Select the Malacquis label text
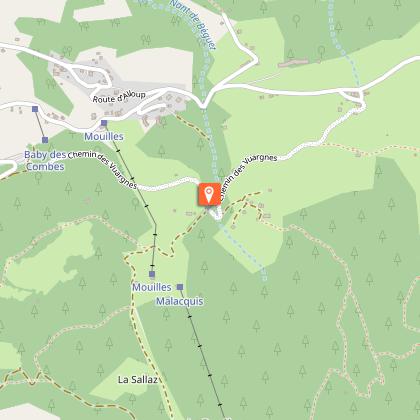Image resolution: width=420 pixels, height=420 pixels. pyautogui.click(x=180, y=301)
